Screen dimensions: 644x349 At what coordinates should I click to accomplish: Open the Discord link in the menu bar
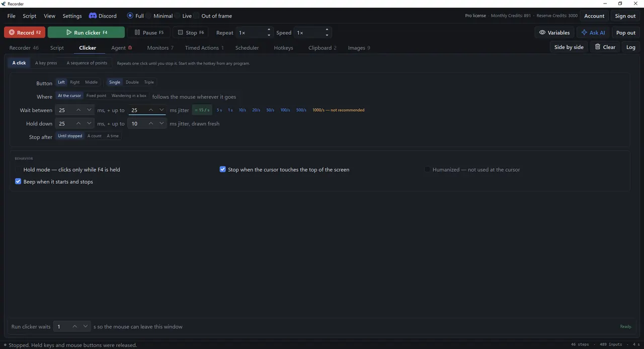[x=103, y=16]
